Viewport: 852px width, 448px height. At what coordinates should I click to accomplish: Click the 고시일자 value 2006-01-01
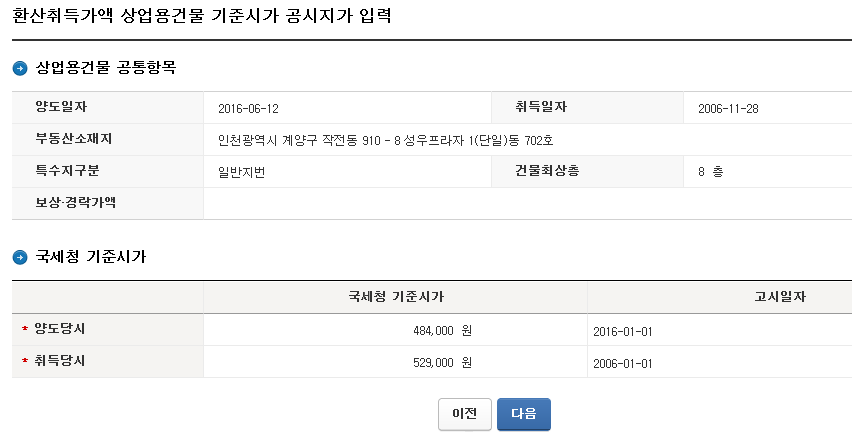(x=622, y=363)
